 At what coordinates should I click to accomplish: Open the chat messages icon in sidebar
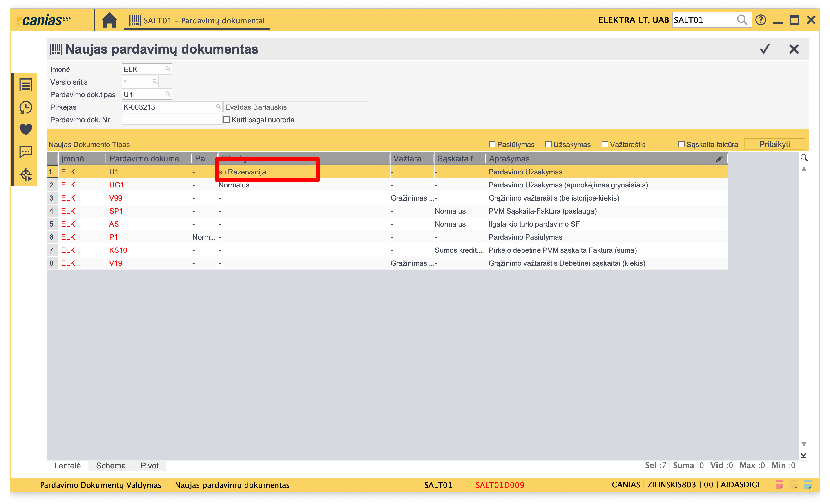[26, 152]
